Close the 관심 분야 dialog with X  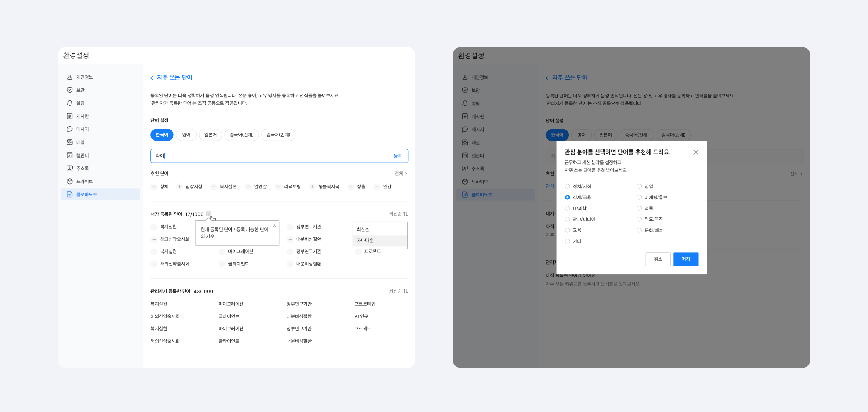pos(696,152)
